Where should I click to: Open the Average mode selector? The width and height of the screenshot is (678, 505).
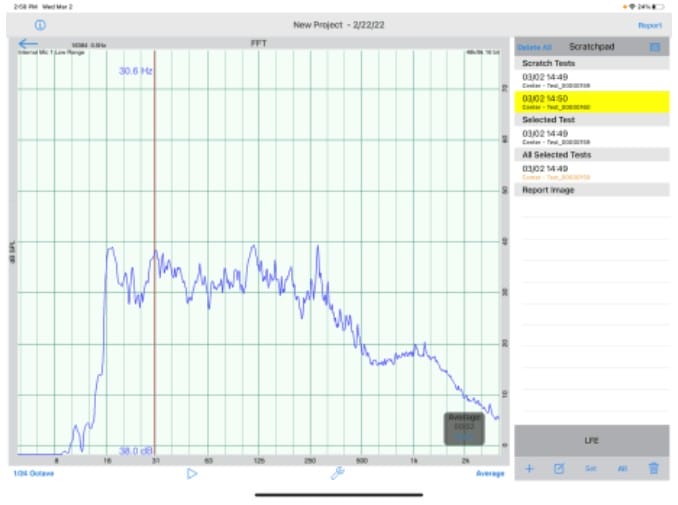point(489,473)
